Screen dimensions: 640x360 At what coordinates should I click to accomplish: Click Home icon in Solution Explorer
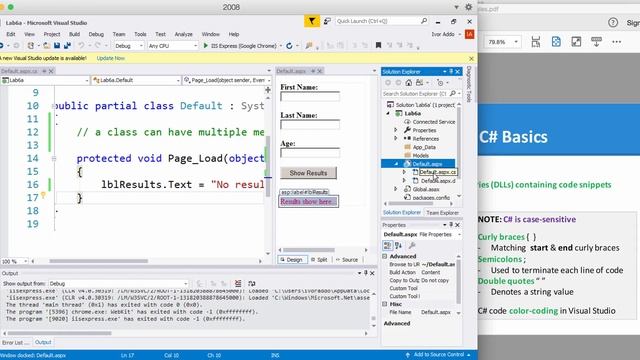409,83
